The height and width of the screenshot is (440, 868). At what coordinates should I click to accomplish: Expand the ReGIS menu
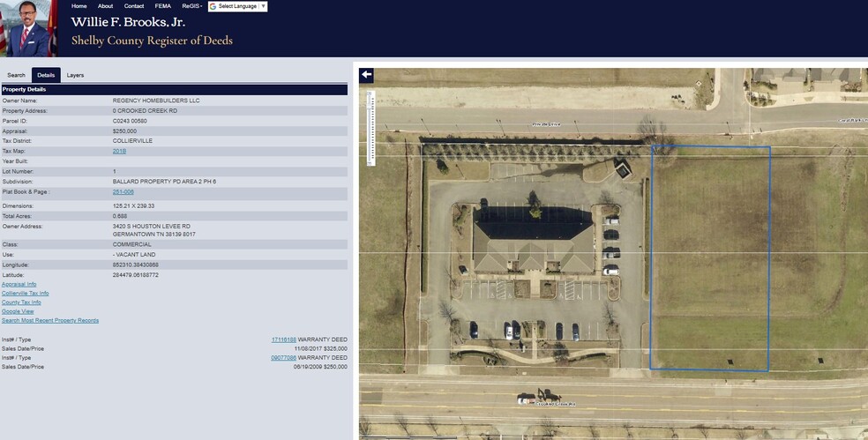191,6
